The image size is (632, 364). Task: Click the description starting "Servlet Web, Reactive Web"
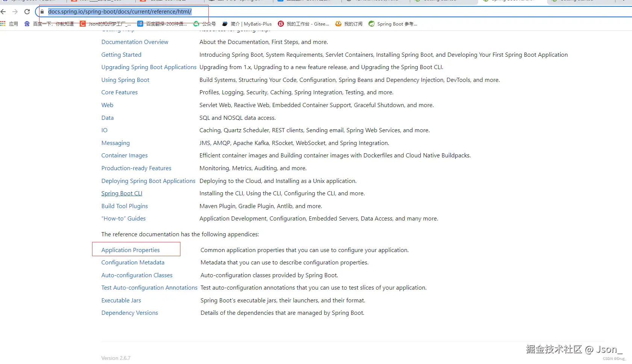click(317, 105)
